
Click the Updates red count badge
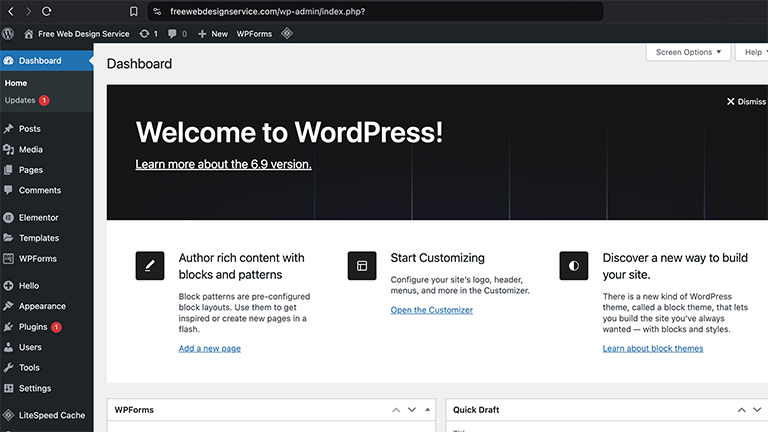pos(44,100)
